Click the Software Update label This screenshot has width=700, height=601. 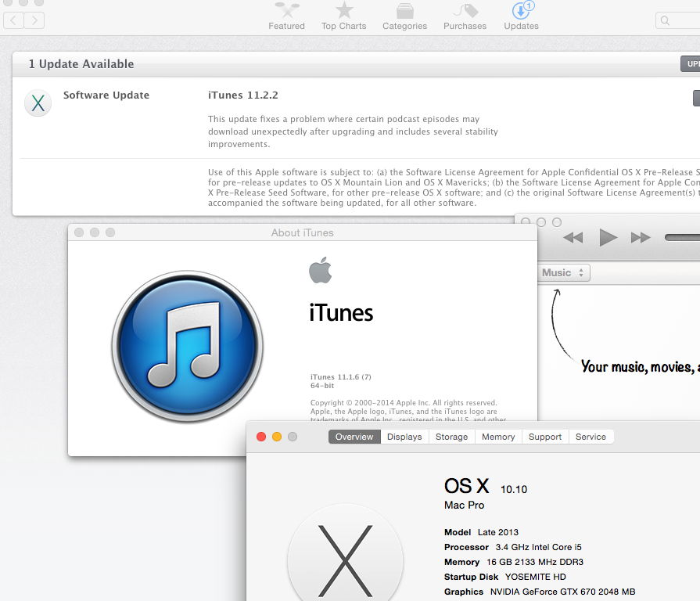(106, 95)
